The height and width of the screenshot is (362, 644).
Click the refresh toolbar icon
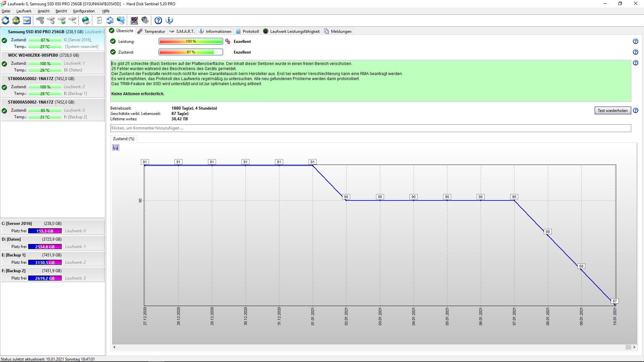tap(6, 20)
